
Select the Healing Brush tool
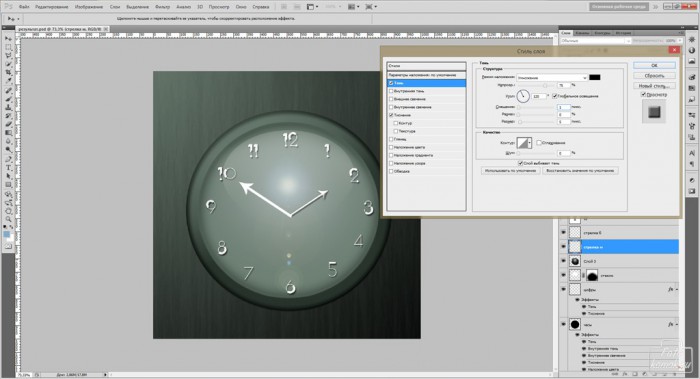pos(8,91)
